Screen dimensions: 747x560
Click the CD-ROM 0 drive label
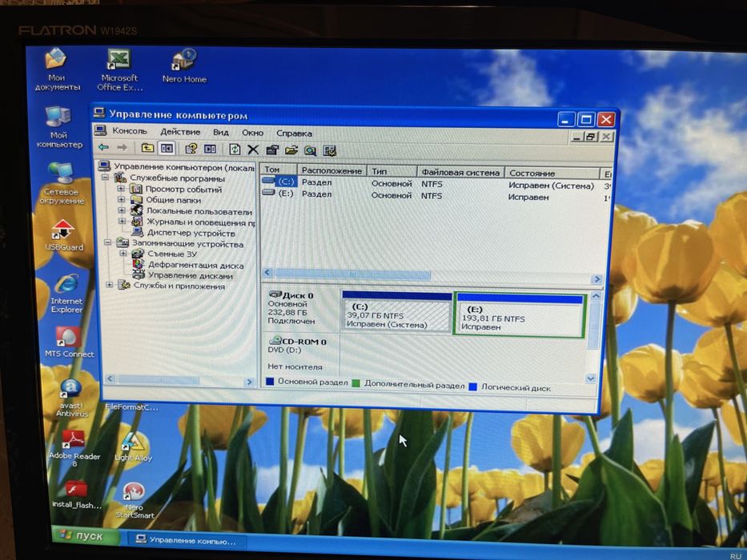(x=304, y=342)
